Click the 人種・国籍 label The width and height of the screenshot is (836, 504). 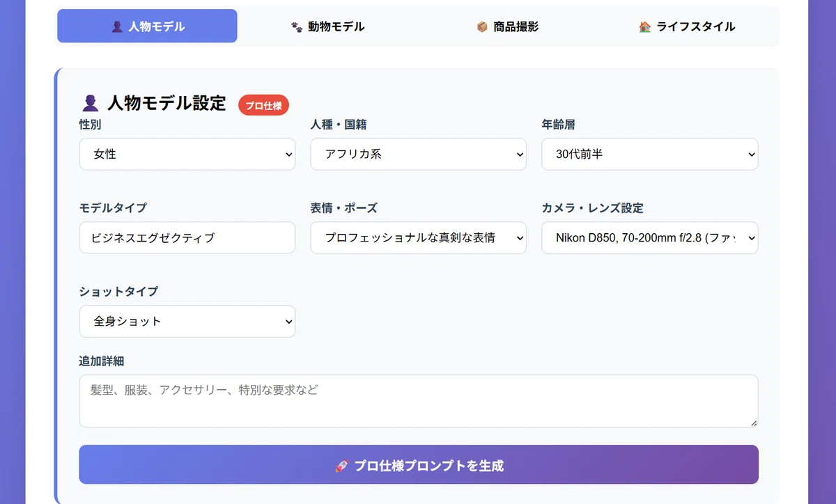[339, 125]
